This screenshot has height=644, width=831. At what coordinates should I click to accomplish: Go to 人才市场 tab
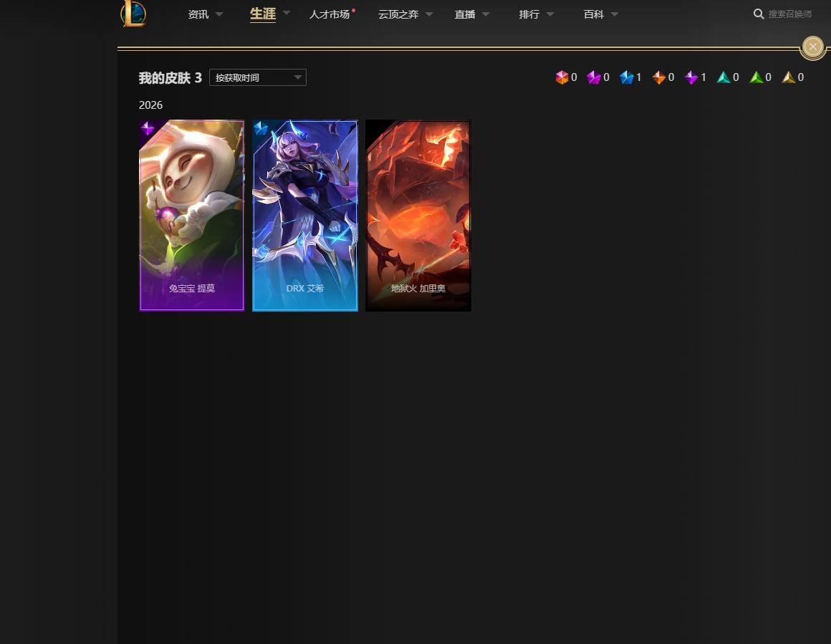coord(330,14)
